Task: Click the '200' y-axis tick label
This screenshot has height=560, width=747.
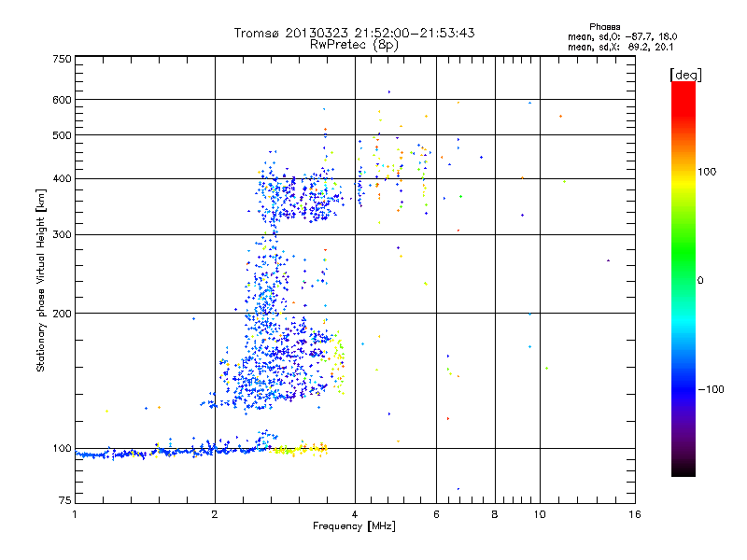Action: pyautogui.click(x=63, y=314)
